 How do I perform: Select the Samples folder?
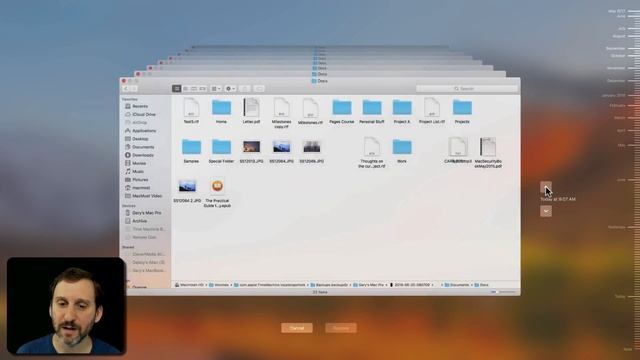[191, 151]
